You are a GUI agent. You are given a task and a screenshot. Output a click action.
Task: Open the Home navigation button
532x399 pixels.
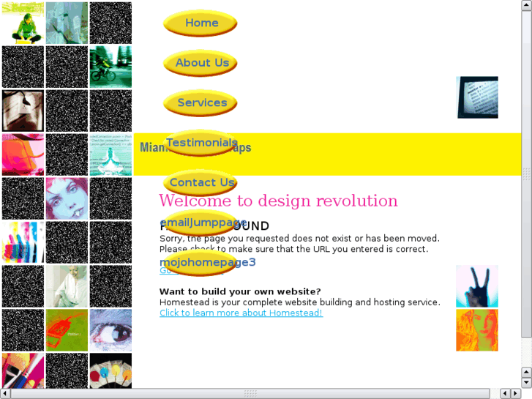(201, 23)
